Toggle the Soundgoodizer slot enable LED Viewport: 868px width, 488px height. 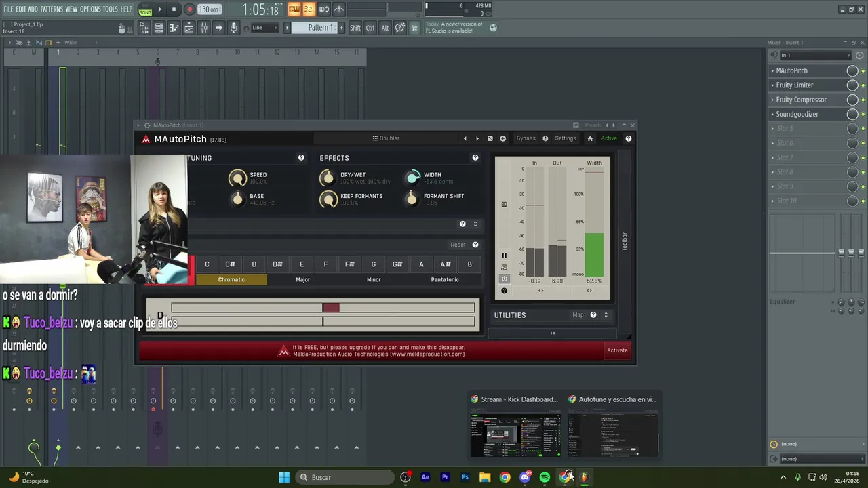863,115
